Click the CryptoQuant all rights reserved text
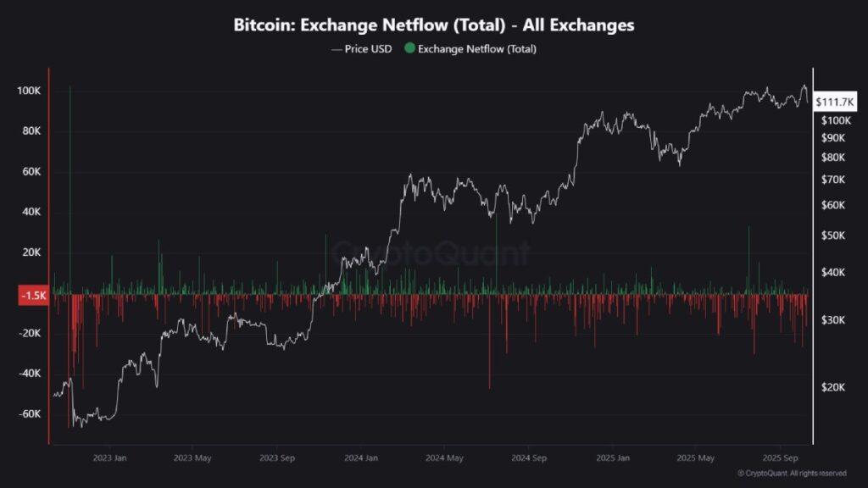The height and width of the screenshot is (488, 868). click(795, 473)
